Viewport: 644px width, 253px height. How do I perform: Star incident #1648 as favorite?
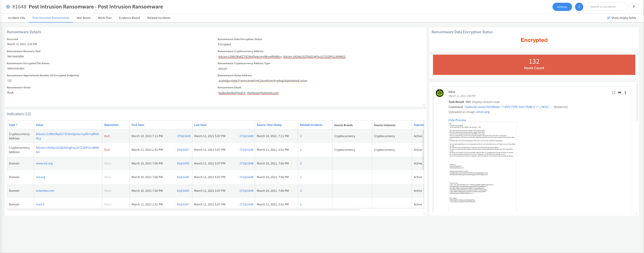pos(8,7)
